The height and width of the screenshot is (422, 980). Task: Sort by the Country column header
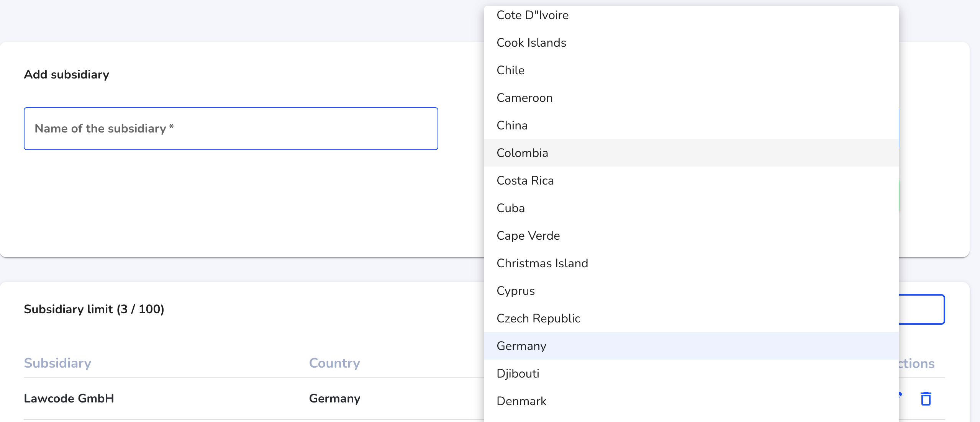[334, 363]
